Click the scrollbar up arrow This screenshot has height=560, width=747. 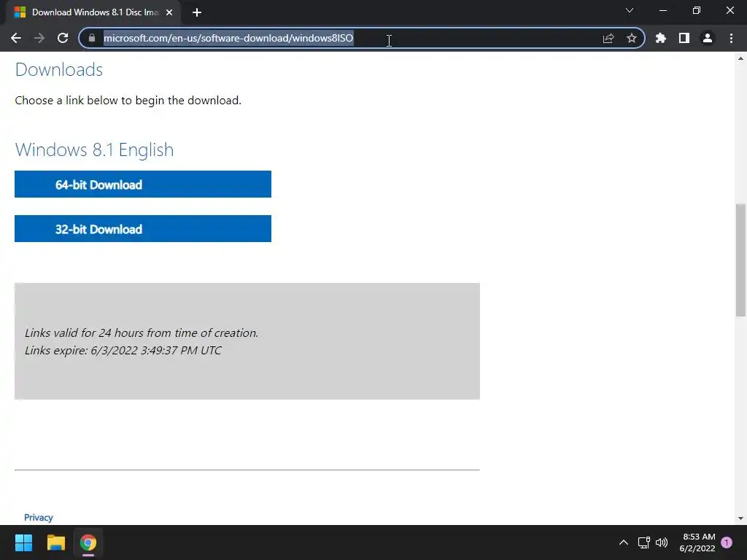click(x=740, y=58)
